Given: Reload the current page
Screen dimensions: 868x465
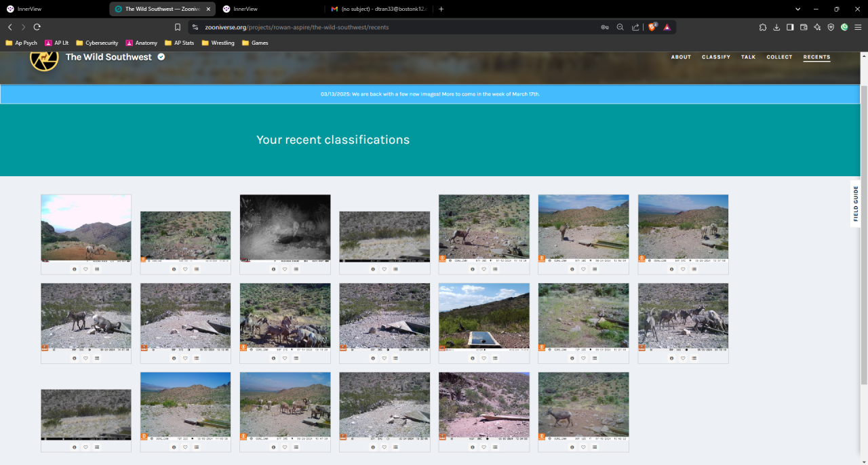Looking at the screenshot, I should pos(37,27).
